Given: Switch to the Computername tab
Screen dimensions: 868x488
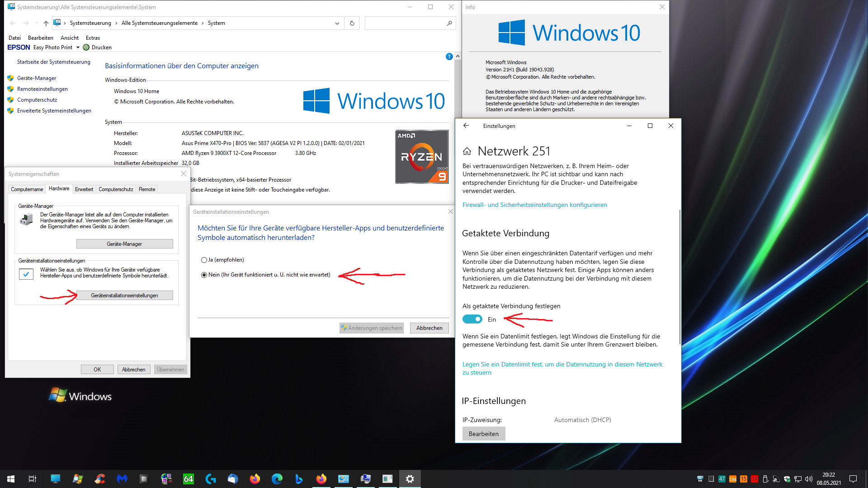Looking at the screenshot, I should click(x=27, y=189).
